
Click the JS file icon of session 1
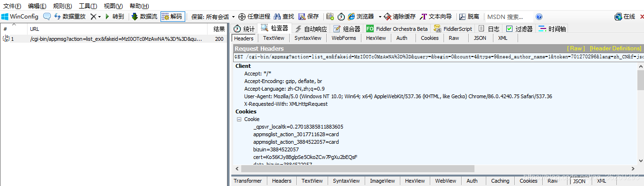(x=6, y=39)
